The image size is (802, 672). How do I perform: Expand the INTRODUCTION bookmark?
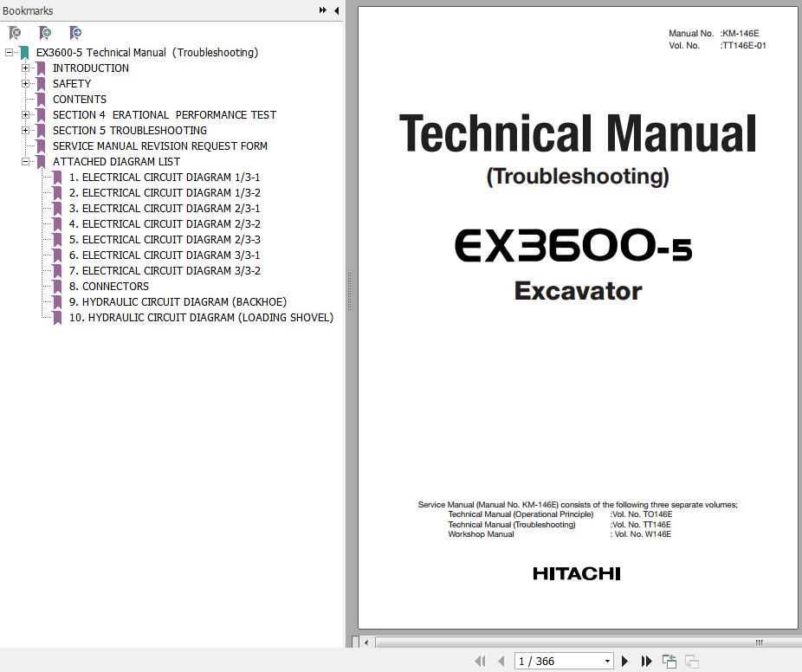point(25,68)
